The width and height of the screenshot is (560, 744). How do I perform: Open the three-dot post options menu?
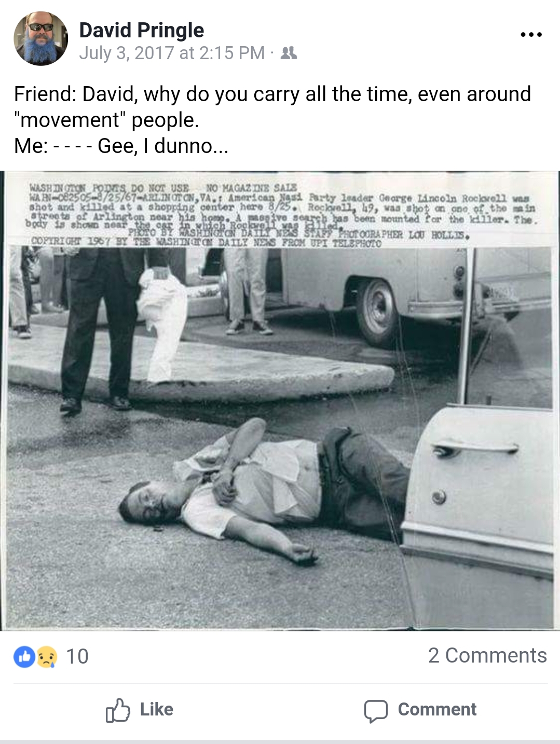pyautogui.click(x=531, y=35)
